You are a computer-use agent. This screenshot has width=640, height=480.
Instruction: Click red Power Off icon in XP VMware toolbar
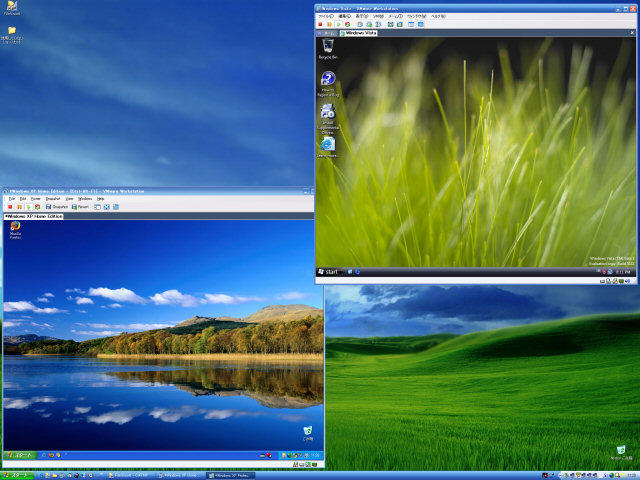10,207
